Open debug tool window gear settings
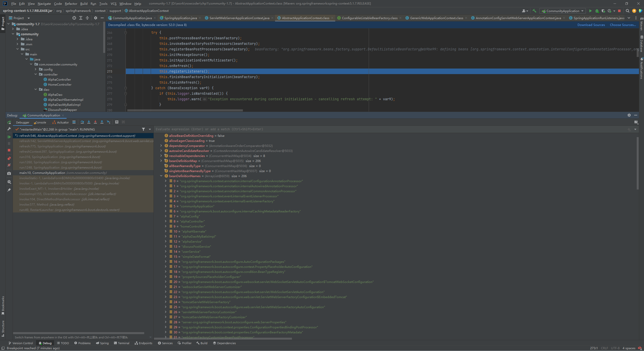 pyautogui.click(x=629, y=115)
